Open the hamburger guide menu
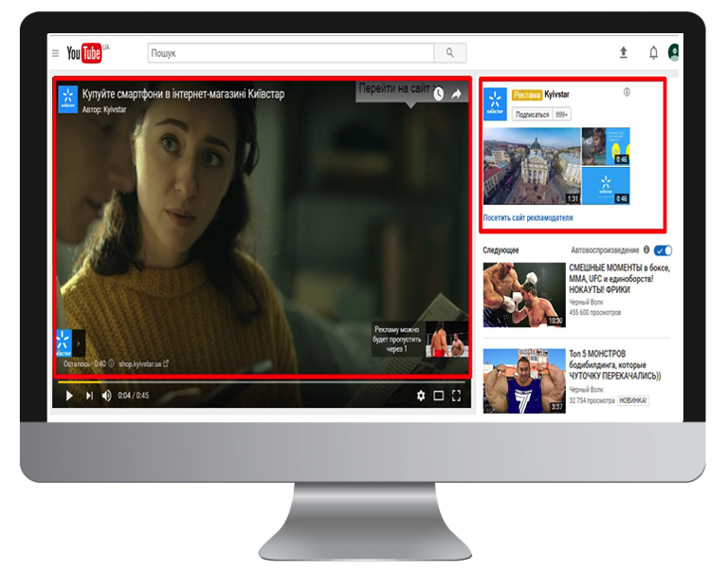This screenshot has width=728, height=572. pyautogui.click(x=55, y=53)
